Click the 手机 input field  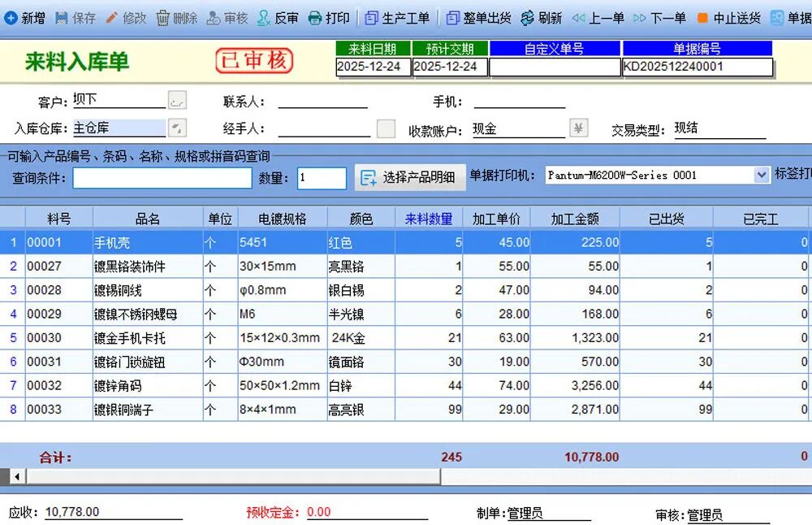[520, 101]
